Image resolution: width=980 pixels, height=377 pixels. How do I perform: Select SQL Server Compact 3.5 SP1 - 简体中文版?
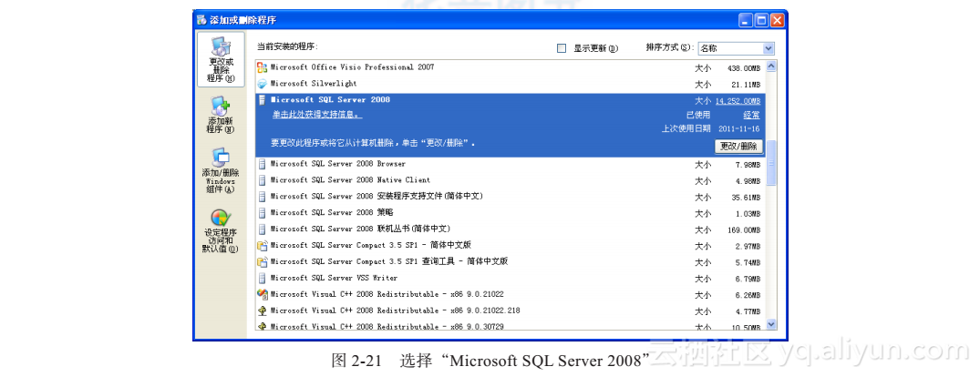pyautogui.click(x=510, y=245)
